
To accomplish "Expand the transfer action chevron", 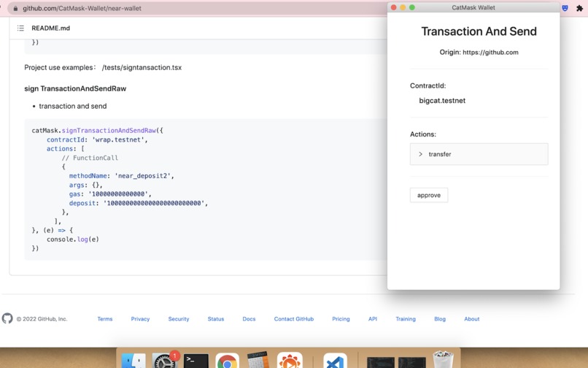I will point(420,154).
